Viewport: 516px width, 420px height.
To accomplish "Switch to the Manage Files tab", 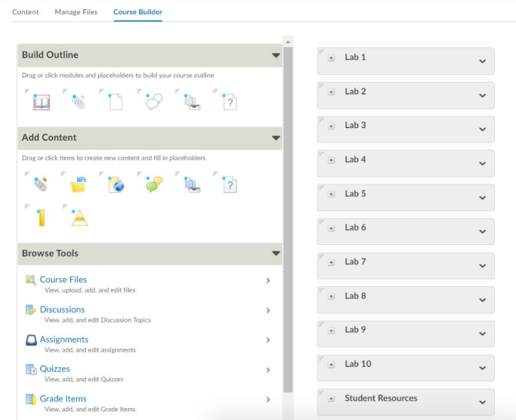I will [76, 11].
